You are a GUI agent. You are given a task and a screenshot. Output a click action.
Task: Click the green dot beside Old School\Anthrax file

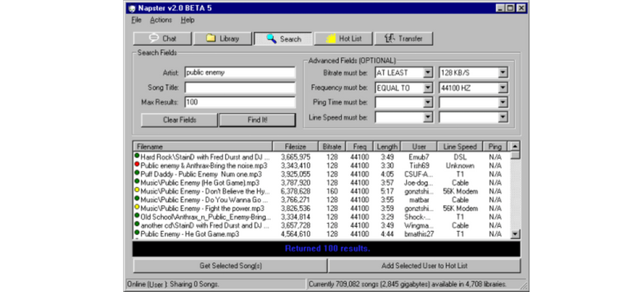point(137,216)
